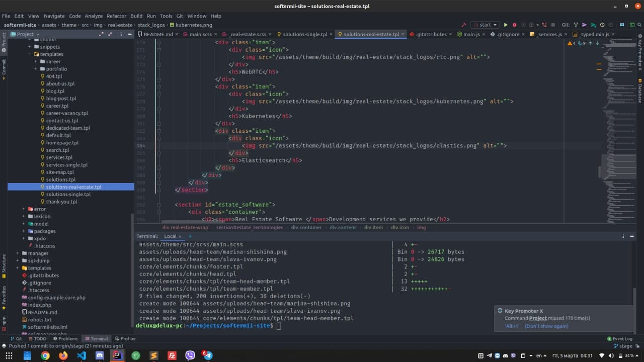This screenshot has width=644, height=362.
Task: Click the warnings count indicator showing 4
Action: coord(571,44)
